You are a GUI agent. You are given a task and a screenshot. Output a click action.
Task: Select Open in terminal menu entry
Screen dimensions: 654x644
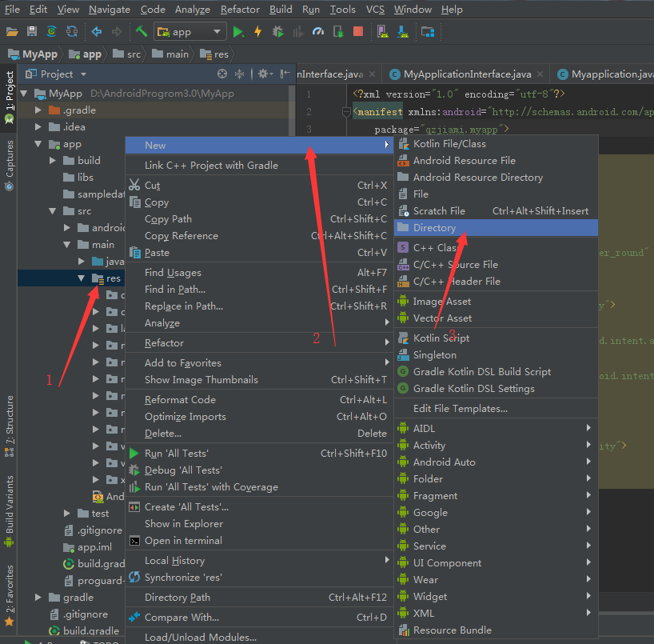(259, 541)
